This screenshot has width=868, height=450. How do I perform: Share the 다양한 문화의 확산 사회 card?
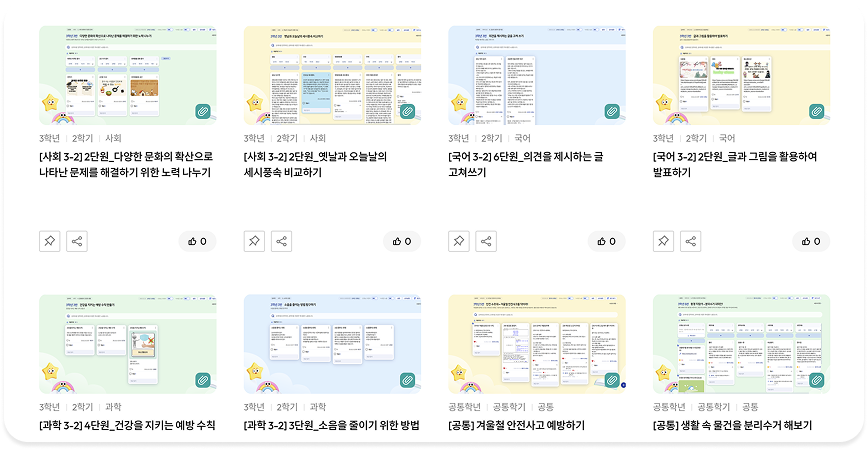pyautogui.click(x=77, y=241)
